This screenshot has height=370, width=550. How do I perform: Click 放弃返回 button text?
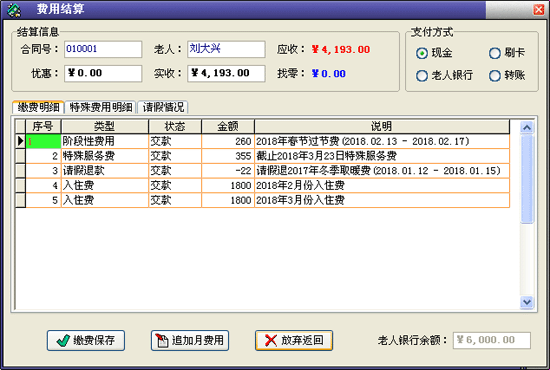[302, 340]
